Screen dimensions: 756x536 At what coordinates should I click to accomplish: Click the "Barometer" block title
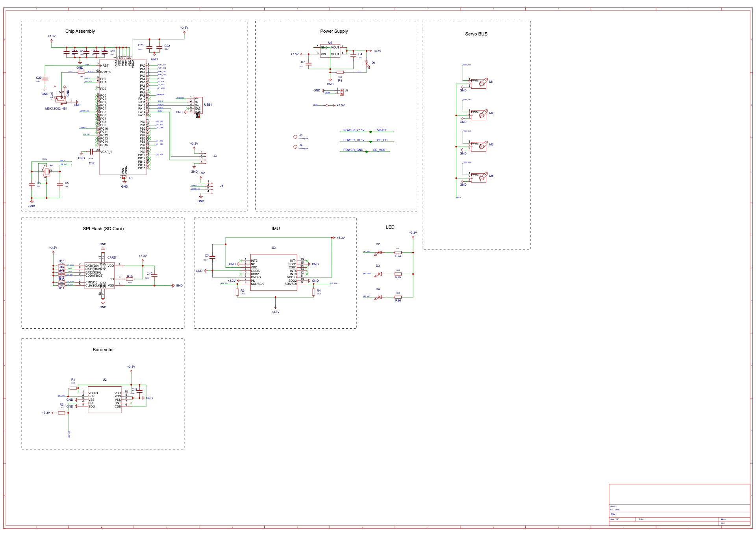tap(103, 350)
